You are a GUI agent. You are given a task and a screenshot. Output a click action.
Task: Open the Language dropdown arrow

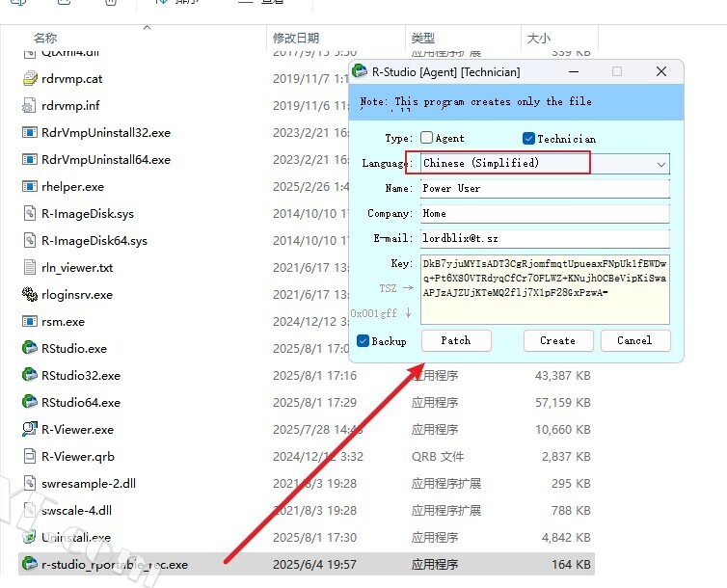click(661, 164)
